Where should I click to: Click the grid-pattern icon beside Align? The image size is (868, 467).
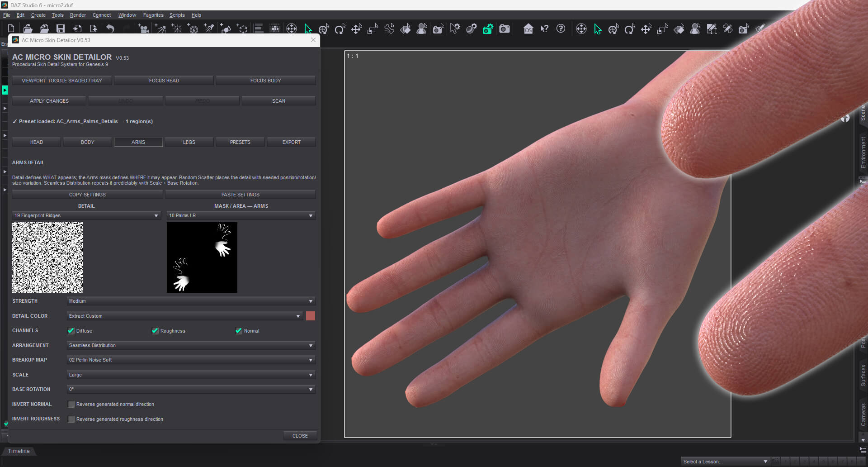click(x=275, y=29)
